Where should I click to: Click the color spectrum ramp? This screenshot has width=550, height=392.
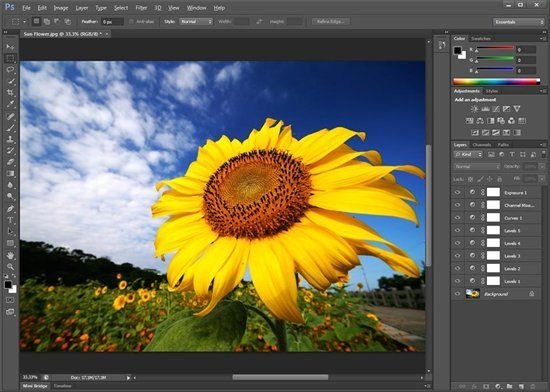[496, 82]
